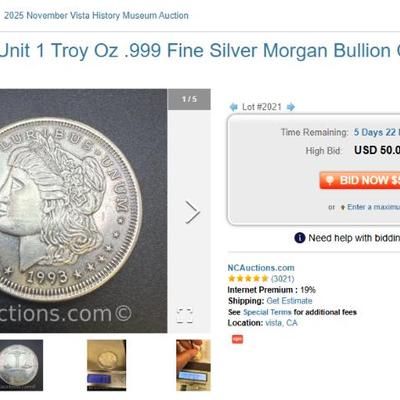Click the vista, CA location link
Screen dimensions: 400x400
[x=281, y=323]
